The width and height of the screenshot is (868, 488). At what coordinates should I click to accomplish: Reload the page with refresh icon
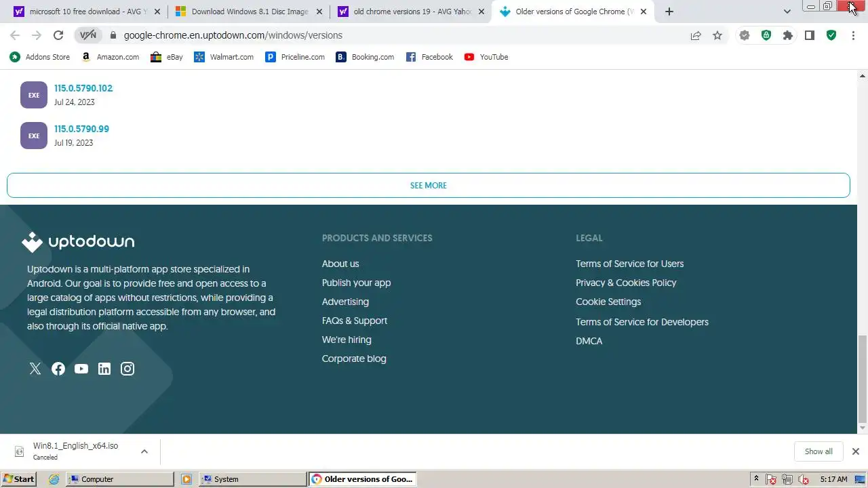(x=58, y=35)
